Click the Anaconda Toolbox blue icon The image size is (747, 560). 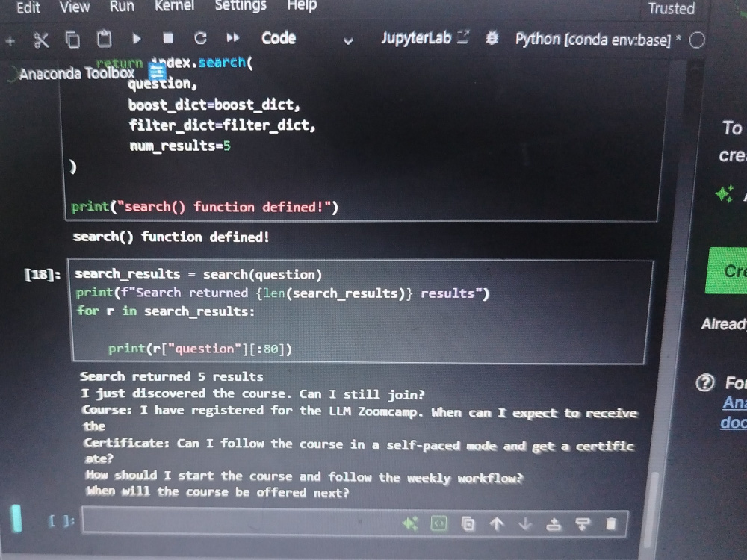(157, 72)
